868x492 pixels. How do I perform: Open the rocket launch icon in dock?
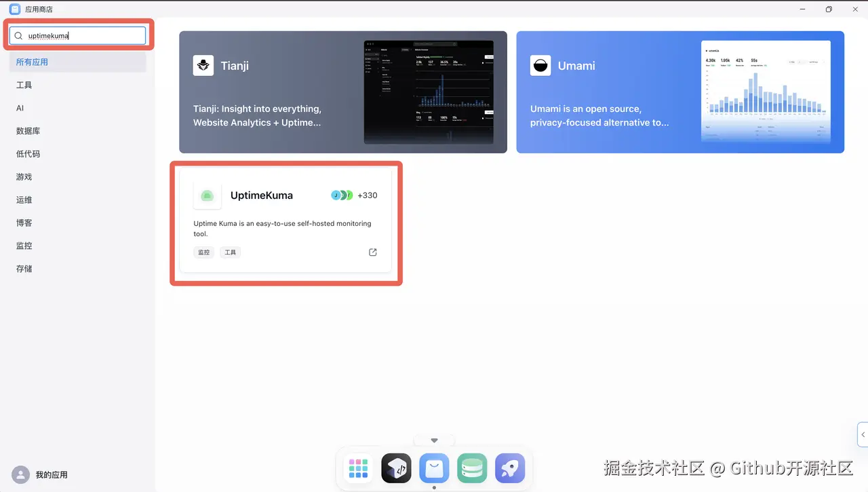(510, 468)
